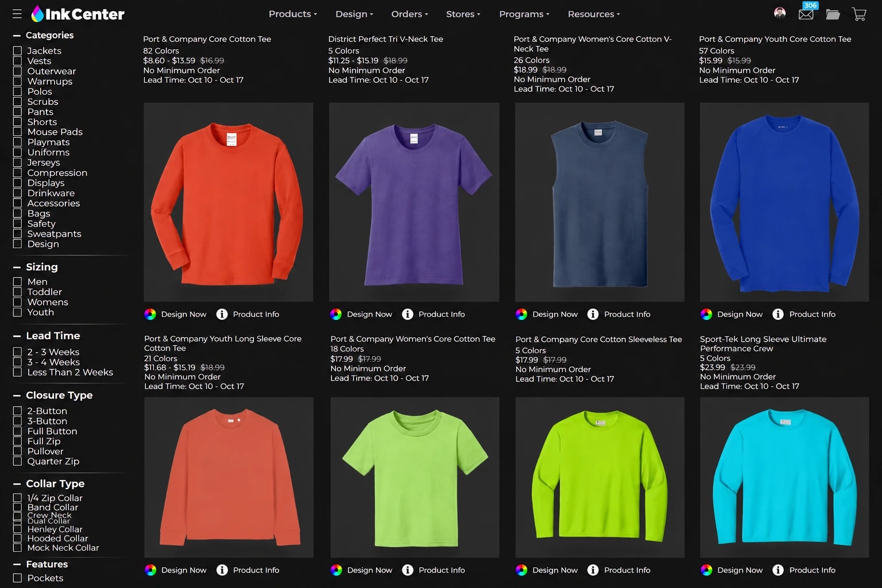Toggle the Hooded Collar checkbox

pyautogui.click(x=17, y=539)
